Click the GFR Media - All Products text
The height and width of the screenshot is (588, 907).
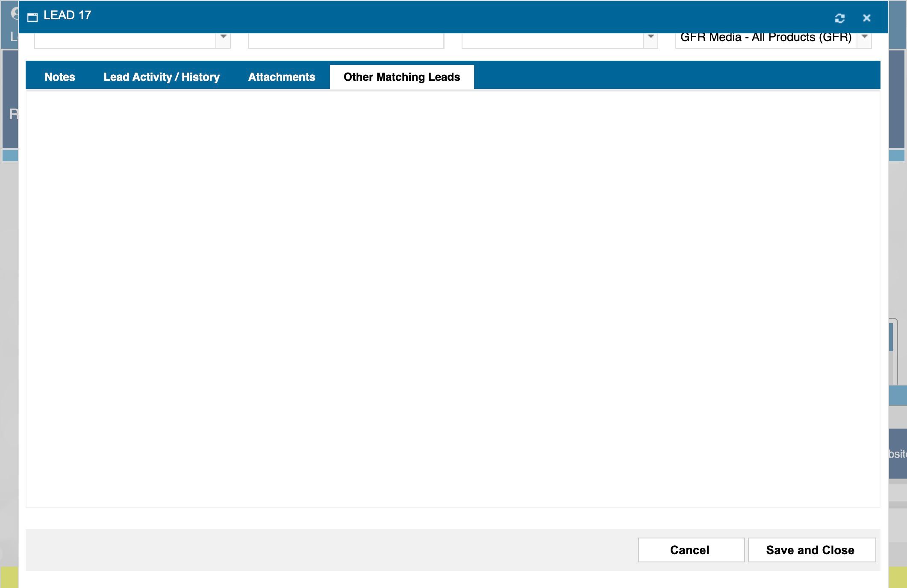tap(766, 38)
